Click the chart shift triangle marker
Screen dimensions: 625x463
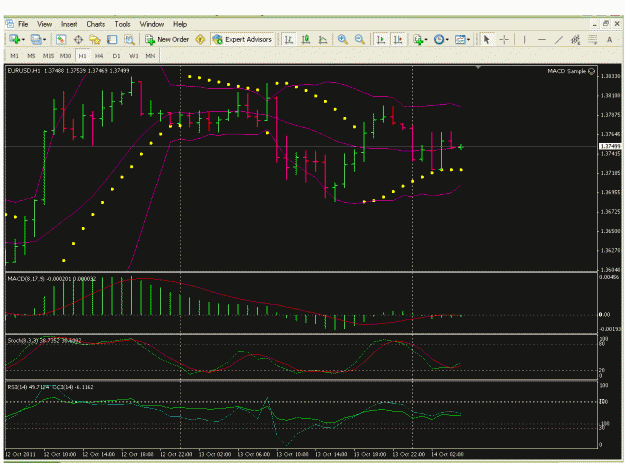click(478, 67)
